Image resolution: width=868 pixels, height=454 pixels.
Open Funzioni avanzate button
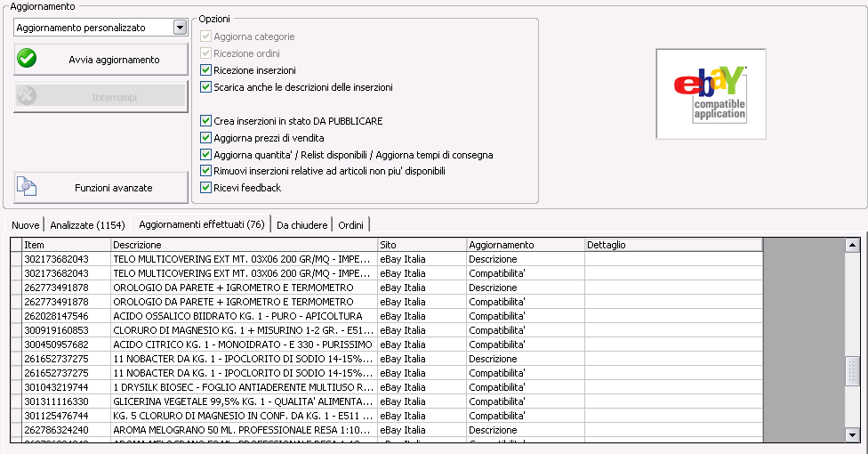pos(100,187)
